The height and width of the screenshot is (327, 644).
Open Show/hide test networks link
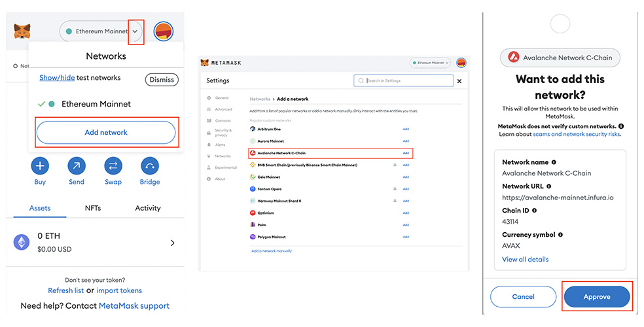pyautogui.click(x=57, y=78)
